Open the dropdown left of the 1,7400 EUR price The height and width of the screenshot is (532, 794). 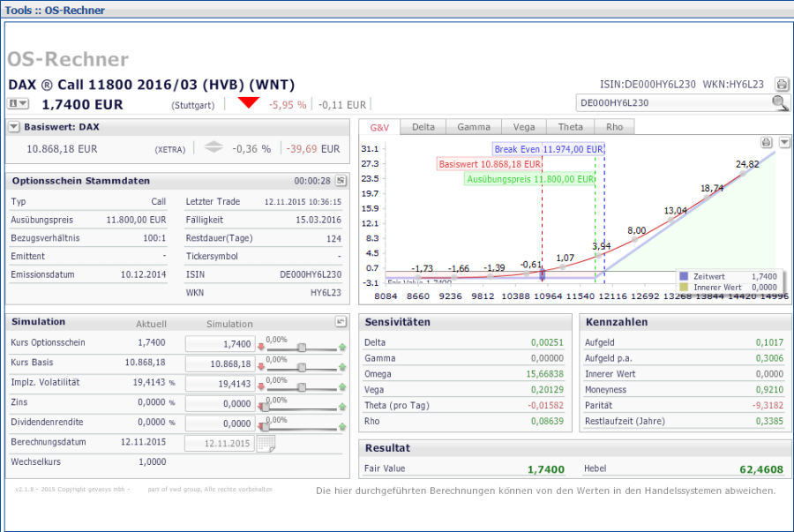point(19,104)
